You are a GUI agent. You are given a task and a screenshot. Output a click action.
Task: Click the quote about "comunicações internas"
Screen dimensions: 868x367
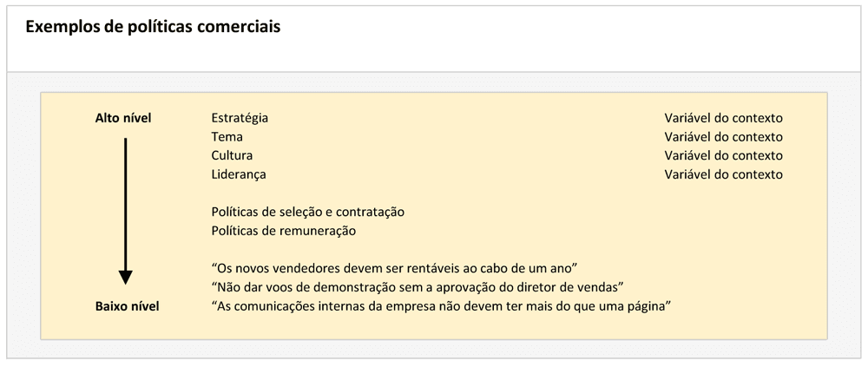pos(443,306)
